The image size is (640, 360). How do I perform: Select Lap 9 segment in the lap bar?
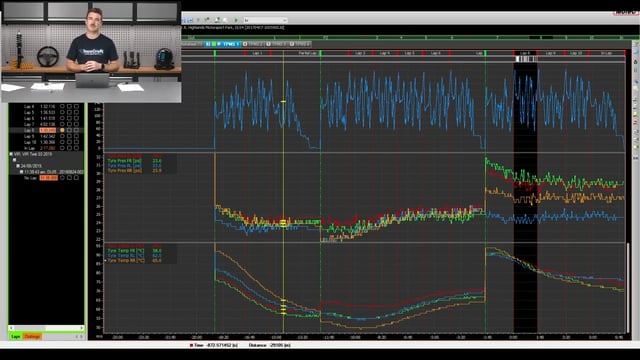point(551,53)
